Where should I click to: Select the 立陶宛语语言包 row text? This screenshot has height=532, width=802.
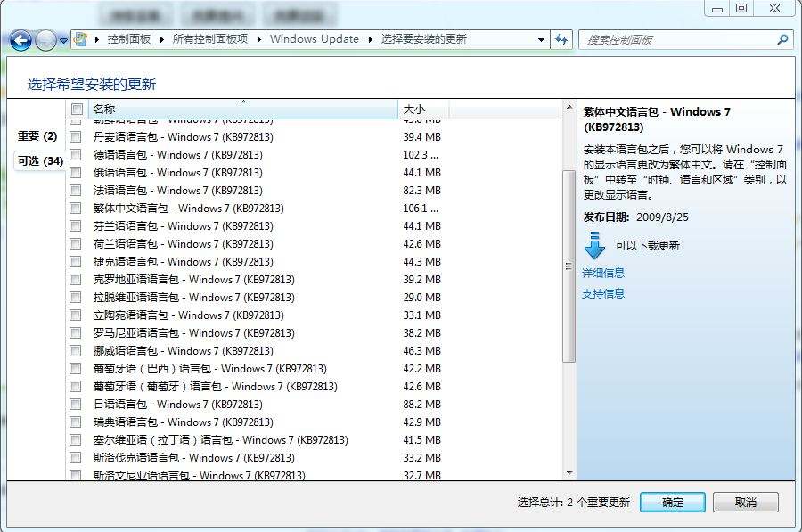tap(189, 315)
